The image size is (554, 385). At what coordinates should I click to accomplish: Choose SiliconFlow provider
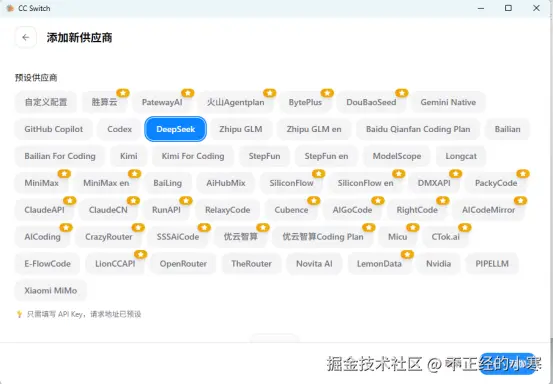pyautogui.click(x=291, y=183)
